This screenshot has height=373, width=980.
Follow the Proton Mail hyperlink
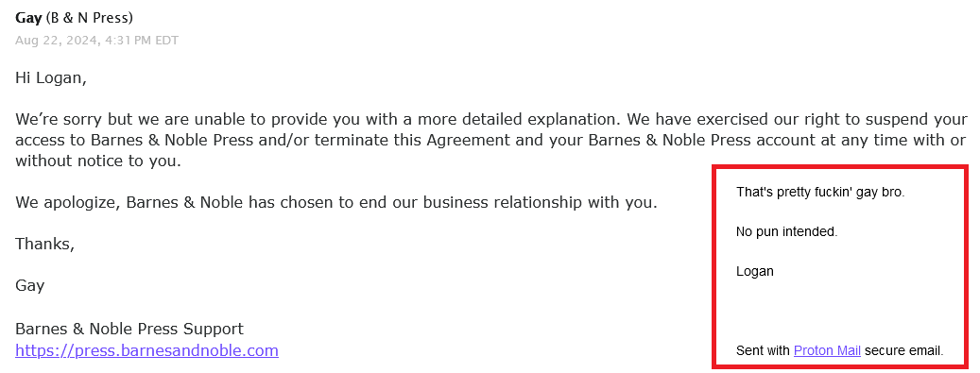click(x=827, y=351)
